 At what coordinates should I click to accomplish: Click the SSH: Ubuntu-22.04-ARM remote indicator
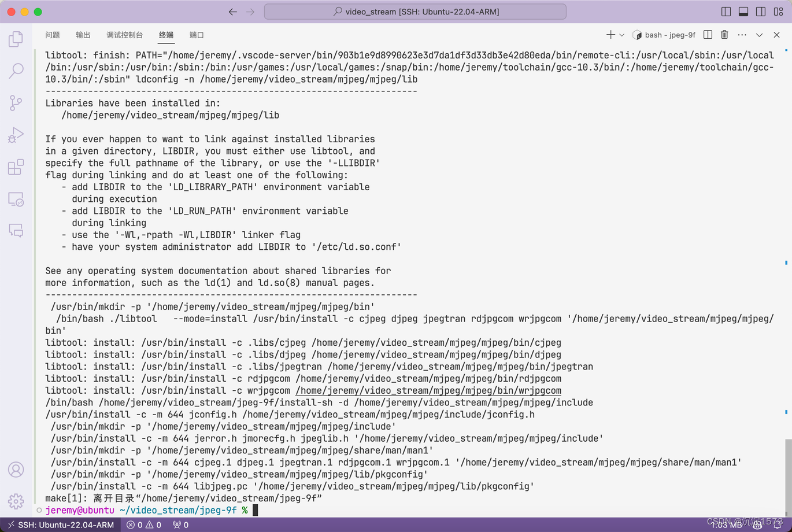click(x=61, y=524)
